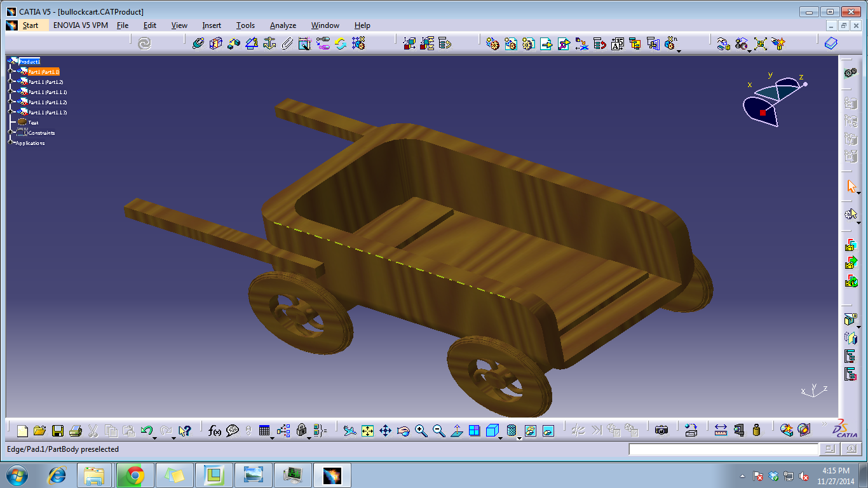Open the Help menu

tap(362, 25)
